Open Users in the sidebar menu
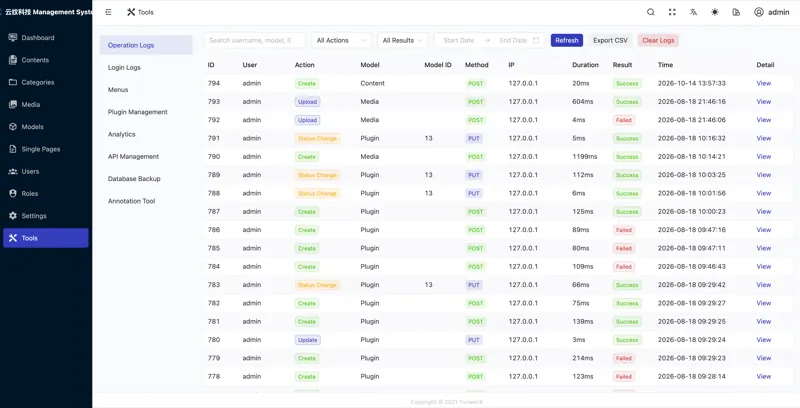 click(46, 171)
